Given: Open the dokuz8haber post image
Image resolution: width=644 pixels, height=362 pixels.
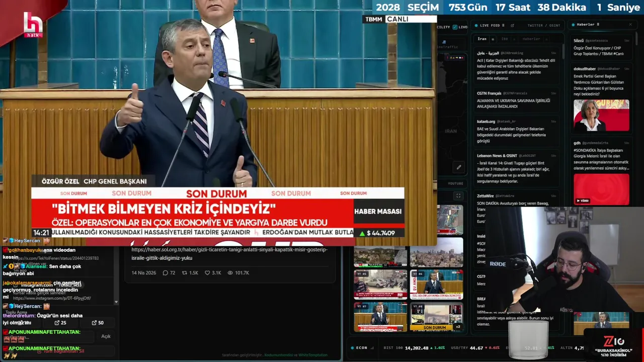Looking at the screenshot, I should pos(601,115).
